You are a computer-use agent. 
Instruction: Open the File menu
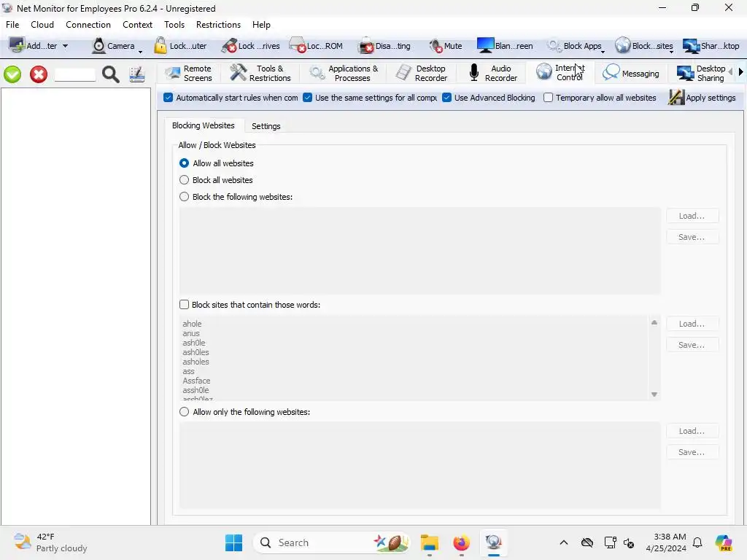(12, 25)
